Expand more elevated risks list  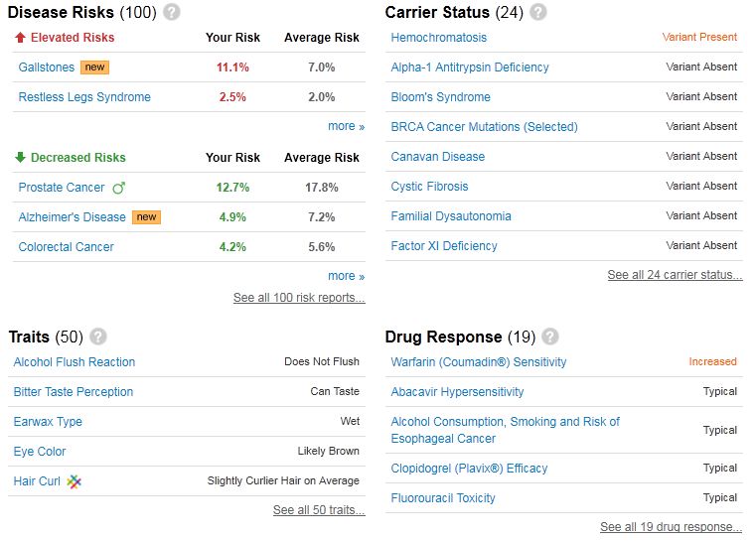pyautogui.click(x=346, y=126)
